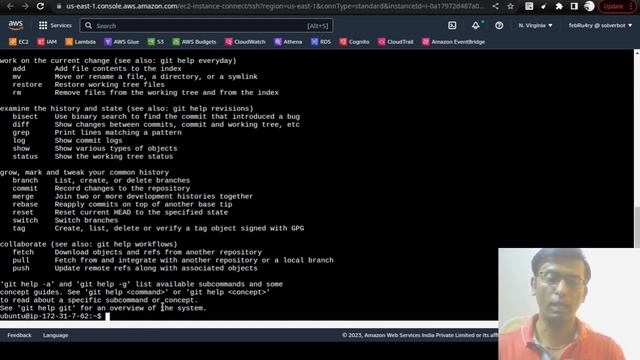Open the S3 favorite shortcut
Screen dimensions: 640x360
tap(156, 42)
